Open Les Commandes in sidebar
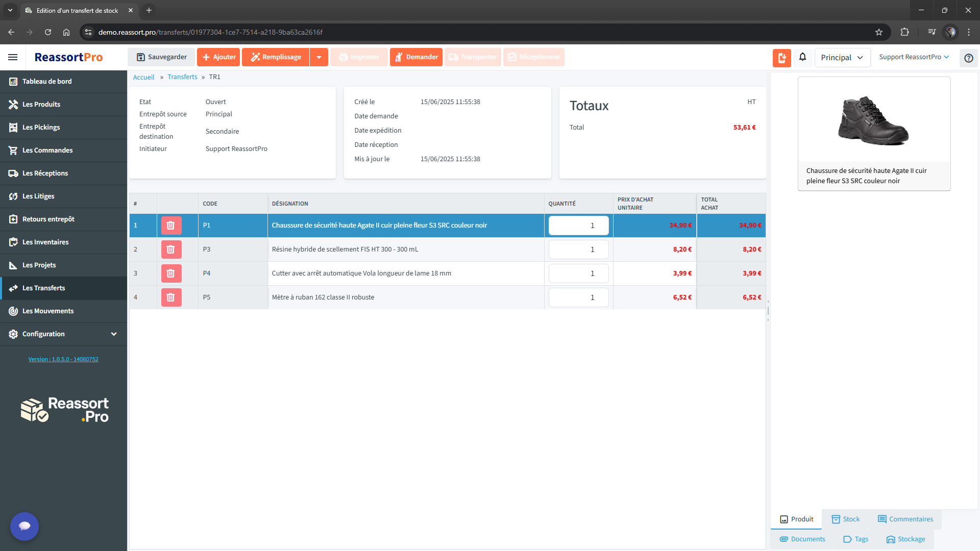Image resolution: width=980 pixels, height=551 pixels. click(x=63, y=151)
